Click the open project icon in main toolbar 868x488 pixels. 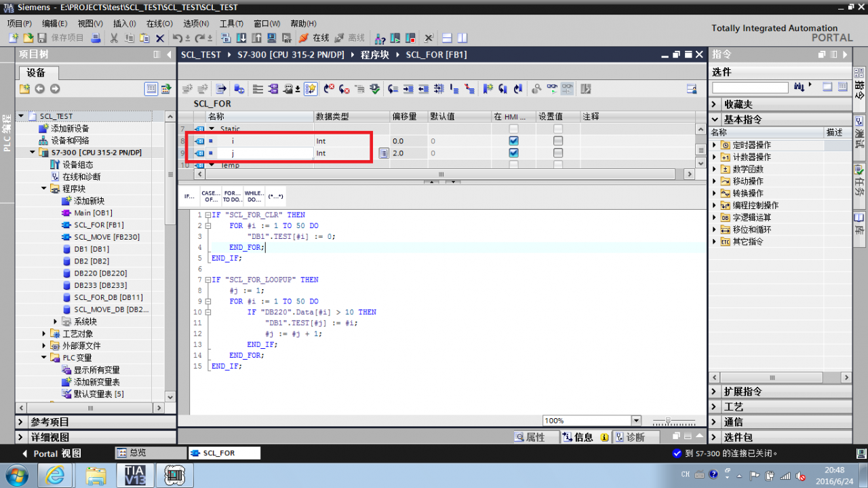click(x=28, y=38)
